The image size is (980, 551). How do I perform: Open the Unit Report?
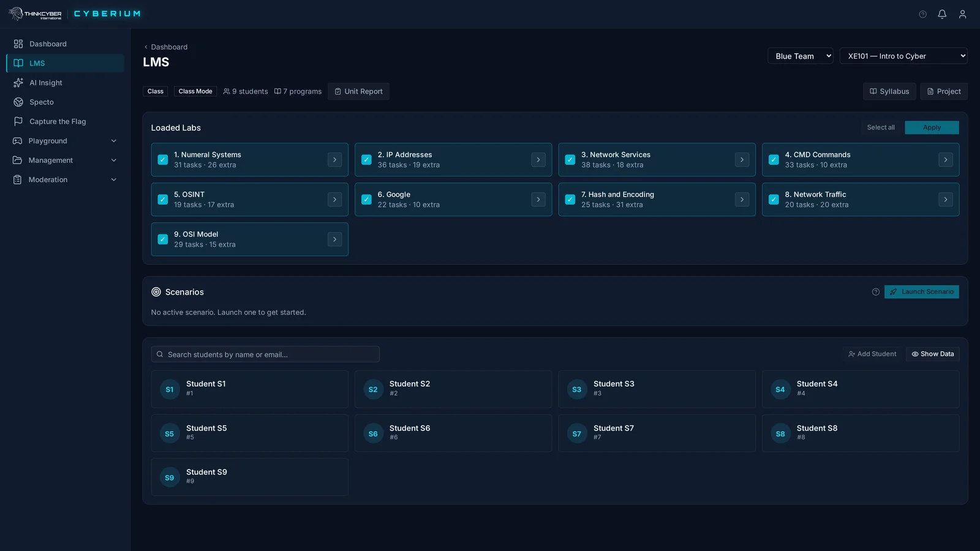click(358, 91)
